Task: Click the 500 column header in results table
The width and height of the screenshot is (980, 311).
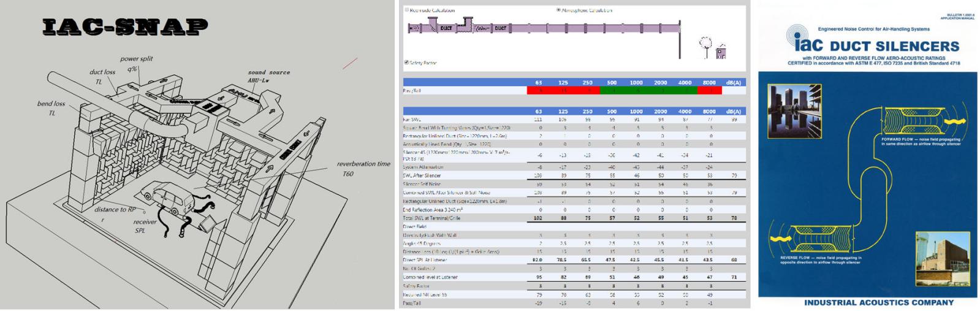Action: pos(610,111)
